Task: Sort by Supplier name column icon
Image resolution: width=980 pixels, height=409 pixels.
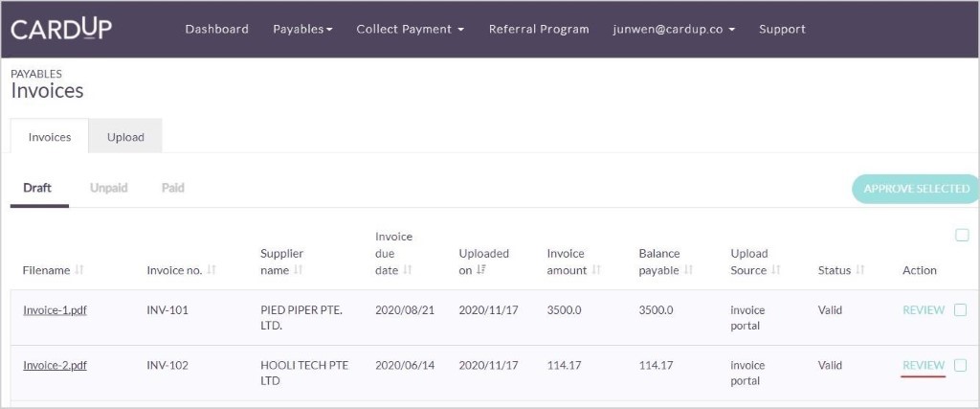Action: pyautogui.click(x=300, y=271)
